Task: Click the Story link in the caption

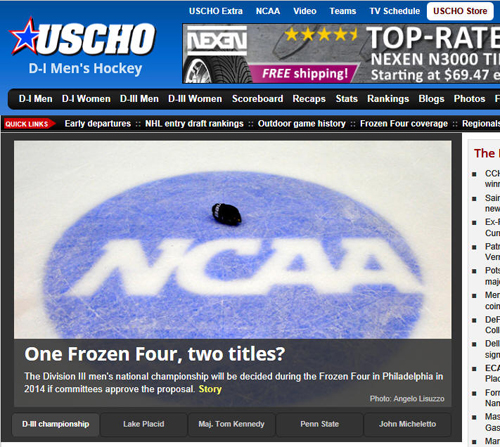Action: coord(210,389)
